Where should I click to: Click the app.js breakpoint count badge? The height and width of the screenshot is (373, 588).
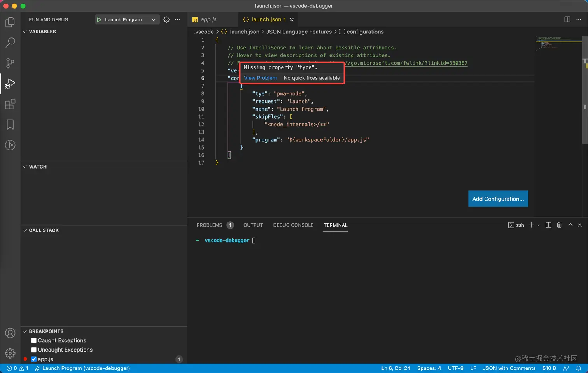(179, 359)
